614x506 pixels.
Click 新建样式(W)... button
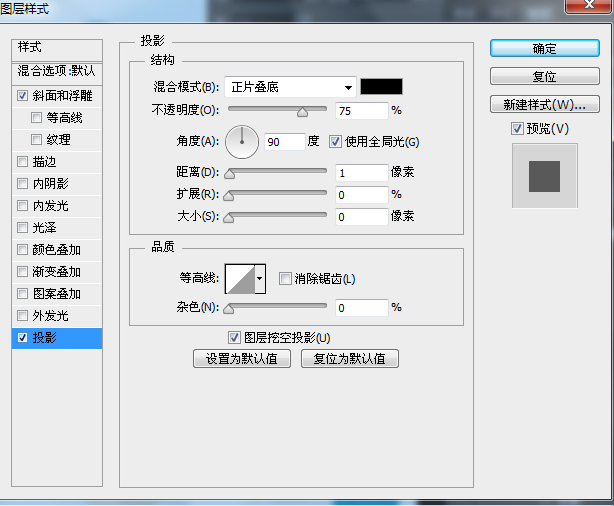point(544,105)
